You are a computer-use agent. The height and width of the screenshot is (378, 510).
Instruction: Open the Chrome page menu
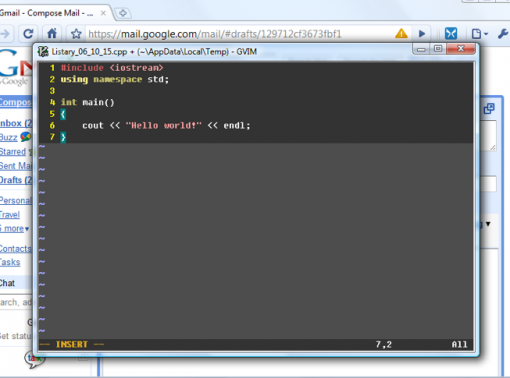[x=479, y=34]
